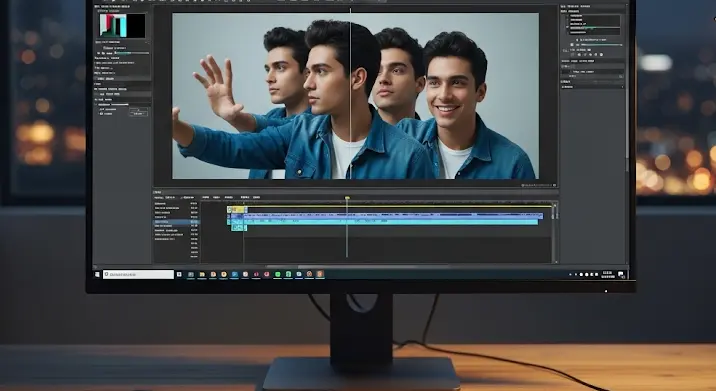Click the list box atop the right panel

(x=594, y=24)
